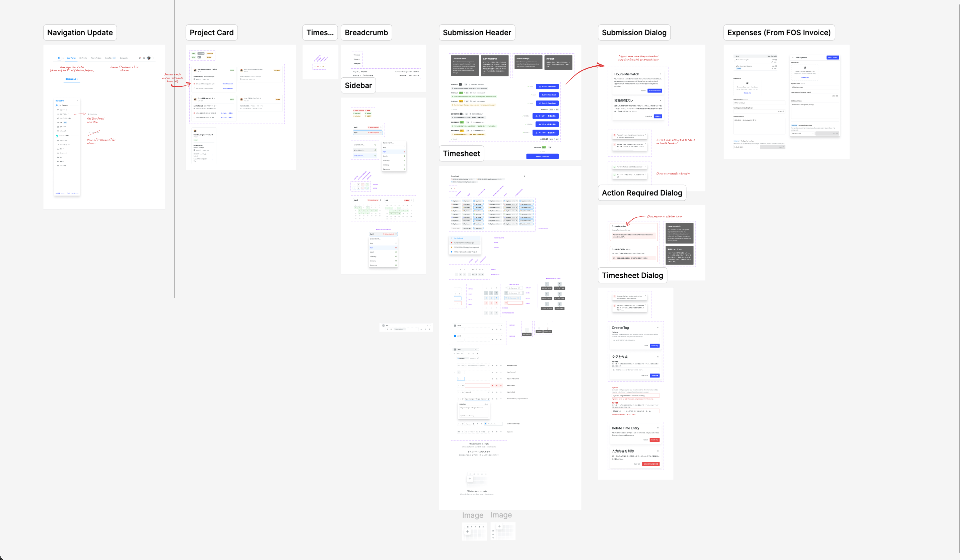This screenshot has height=560, width=960.
Task: Click the notification bell icon in the navigation header
Action: coord(140,58)
